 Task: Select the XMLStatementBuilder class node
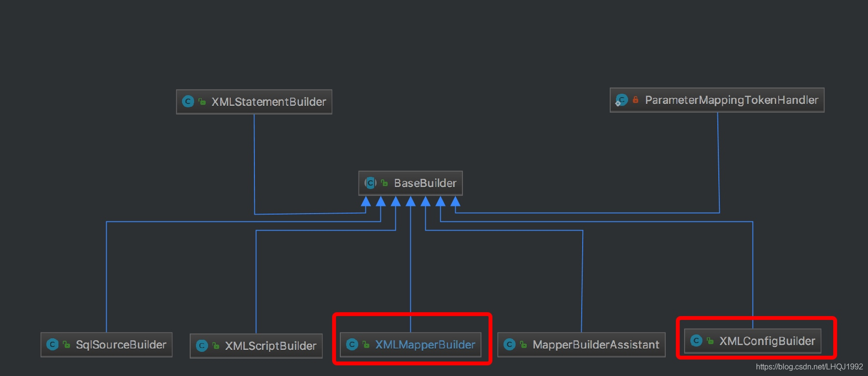[254, 101]
